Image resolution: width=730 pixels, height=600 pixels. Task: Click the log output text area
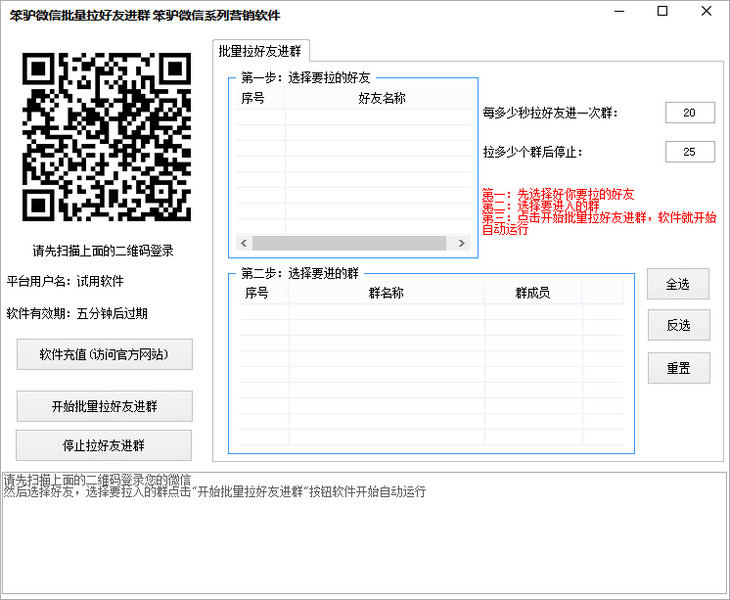point(365,533)
